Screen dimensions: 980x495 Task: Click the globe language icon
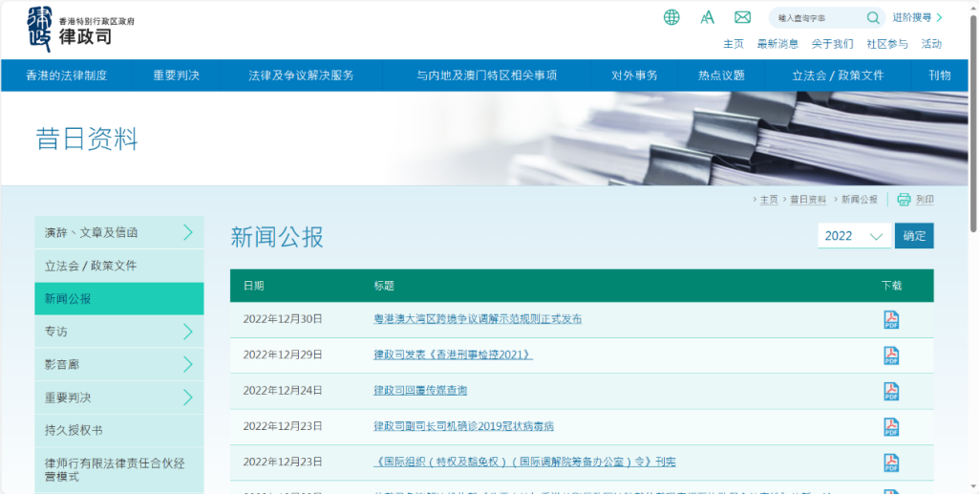[671, 17]
